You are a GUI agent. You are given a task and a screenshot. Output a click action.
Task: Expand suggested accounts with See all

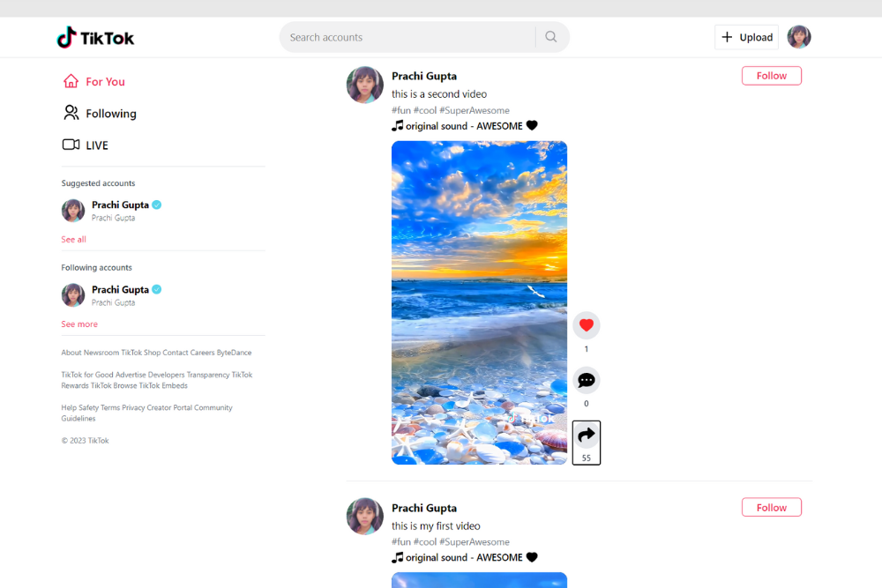(74, 240)
